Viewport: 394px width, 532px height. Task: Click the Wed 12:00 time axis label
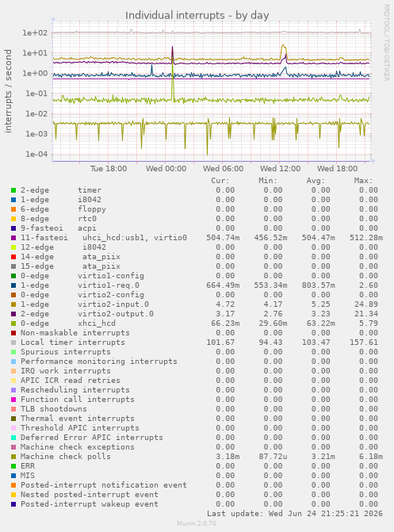281,169
